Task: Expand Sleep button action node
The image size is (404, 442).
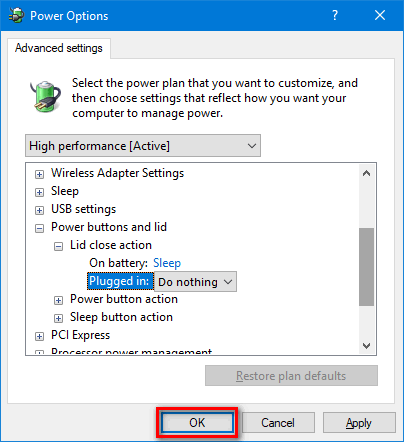Action: pos(58,318)
